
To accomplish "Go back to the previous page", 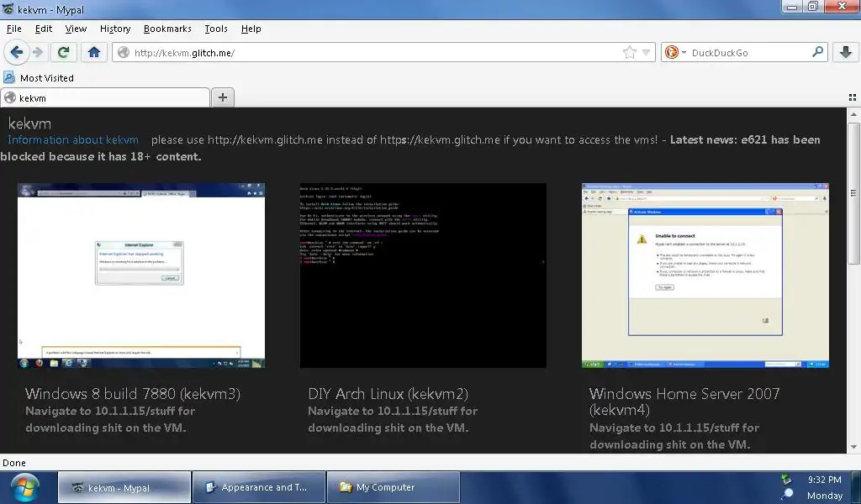I will [16, 53].
